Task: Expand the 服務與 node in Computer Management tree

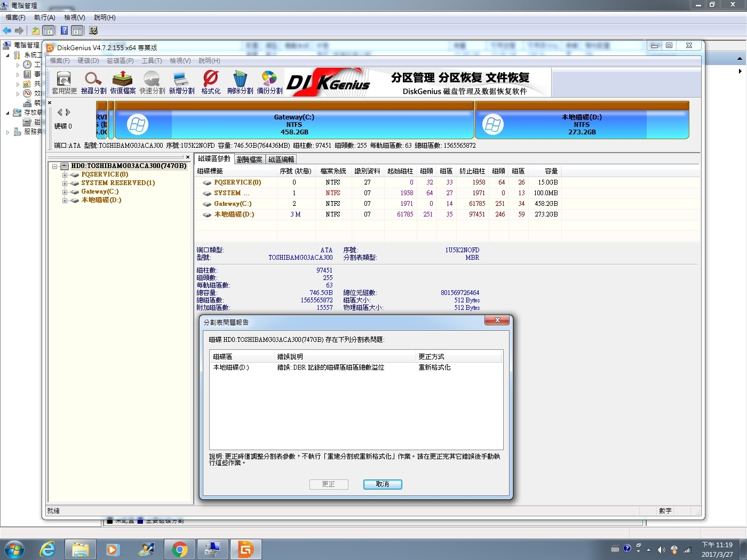Action: coord(7,132)
